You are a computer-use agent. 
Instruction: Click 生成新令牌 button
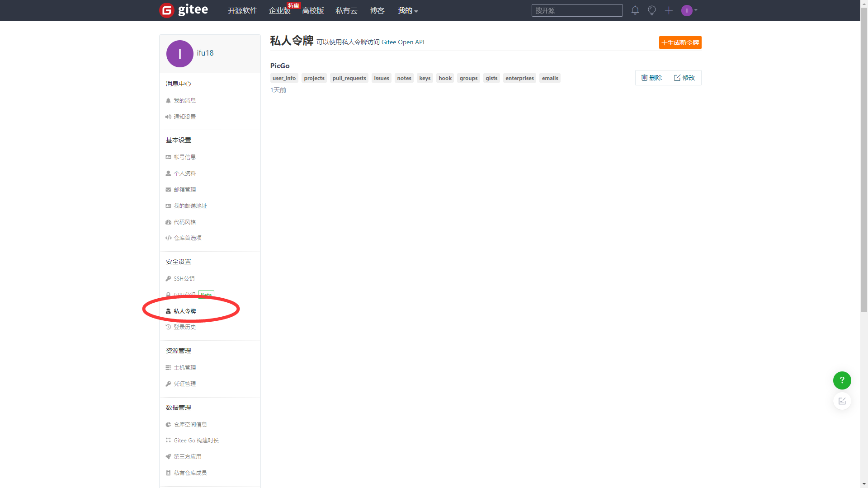tap(680, 42)
